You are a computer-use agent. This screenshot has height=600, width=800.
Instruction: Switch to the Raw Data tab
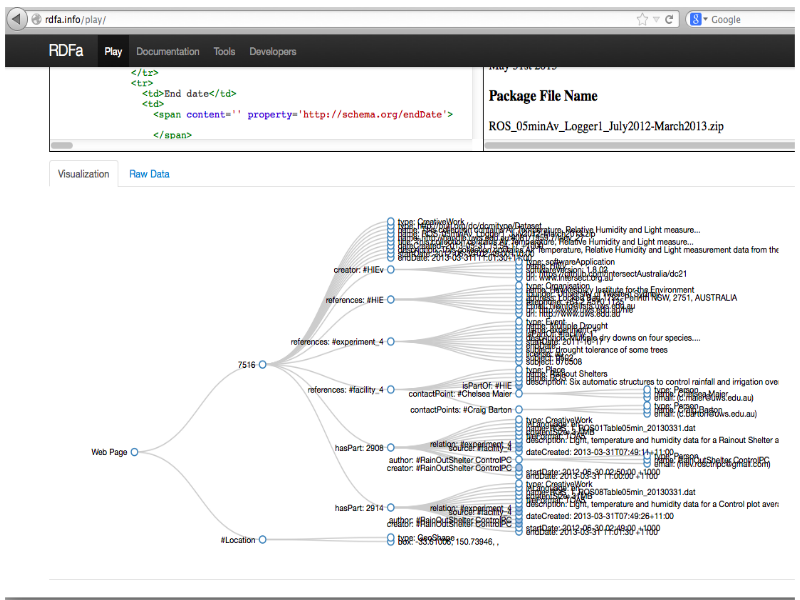[x=149, y=174]
